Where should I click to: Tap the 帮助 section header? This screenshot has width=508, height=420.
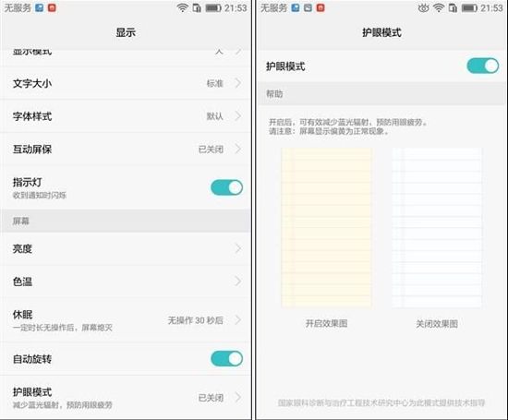click(381, 94)
